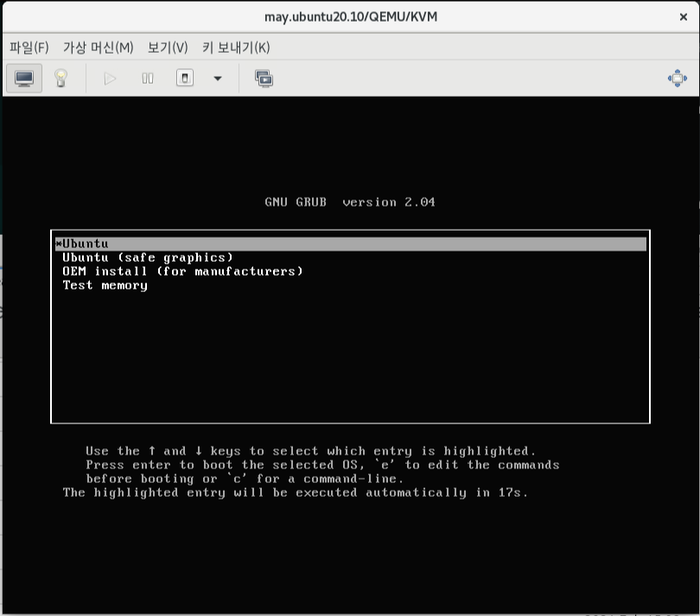The image size is (700, 616).
Task: Open virtual hardware details lightbulb
Action: click(60, 79)
